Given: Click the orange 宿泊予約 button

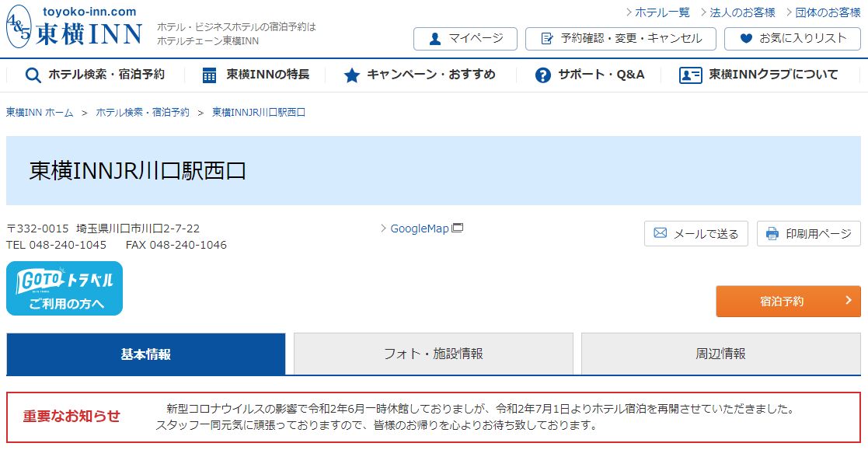Looking at the screenshot, I should point(788,302).
